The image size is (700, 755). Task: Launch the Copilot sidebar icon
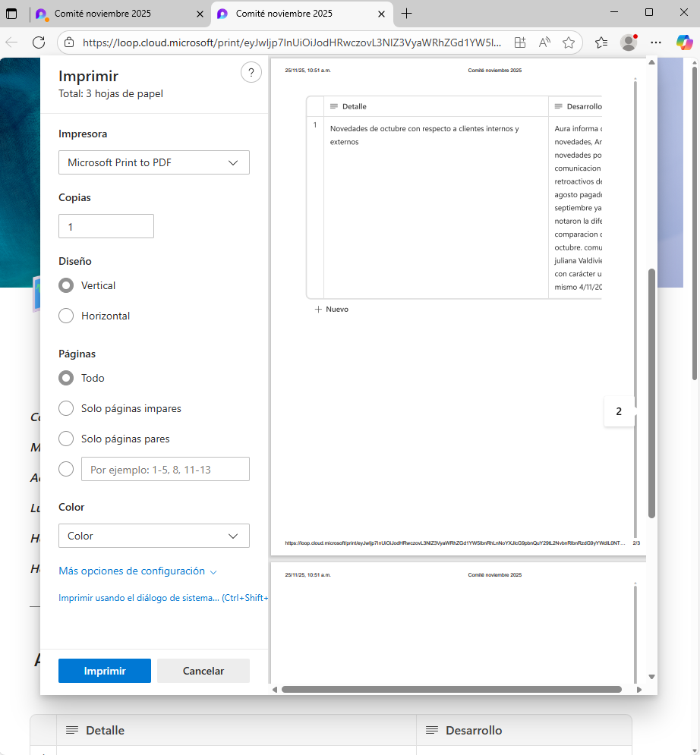pos(685,42)
